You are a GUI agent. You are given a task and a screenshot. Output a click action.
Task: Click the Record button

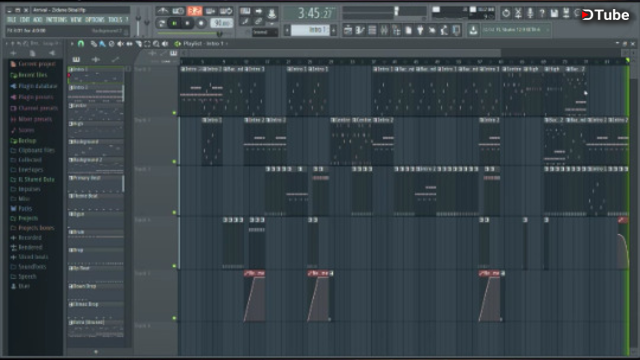(201, 23)
